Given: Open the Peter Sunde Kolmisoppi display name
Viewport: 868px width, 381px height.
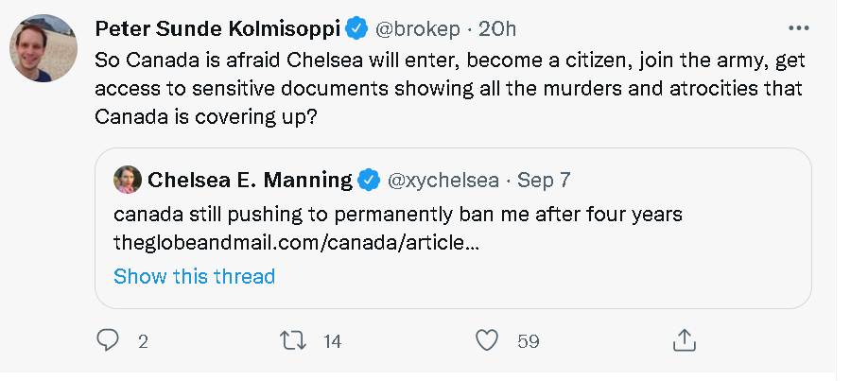Looking at the screenshot, I should pos(217,29).
